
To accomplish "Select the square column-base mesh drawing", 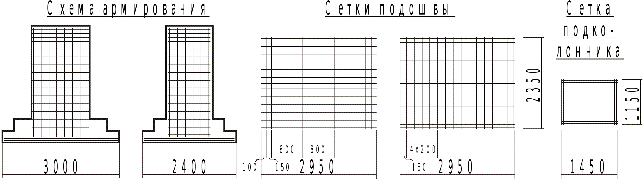I will coord(589,102).
